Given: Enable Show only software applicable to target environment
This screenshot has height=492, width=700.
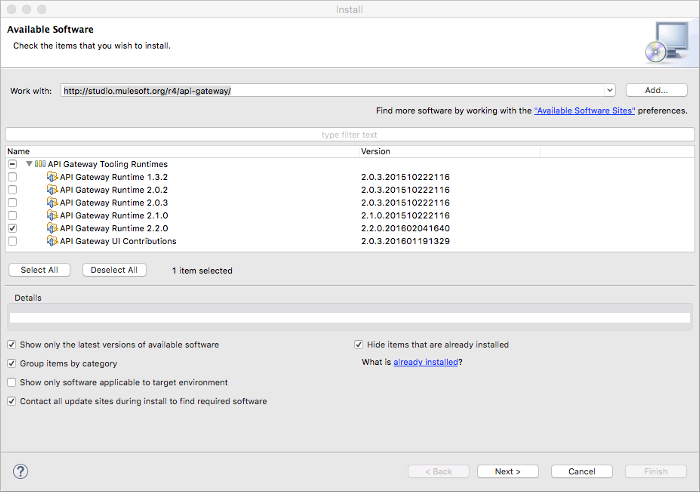Looking at the screenshot, I should coord(12,382).
